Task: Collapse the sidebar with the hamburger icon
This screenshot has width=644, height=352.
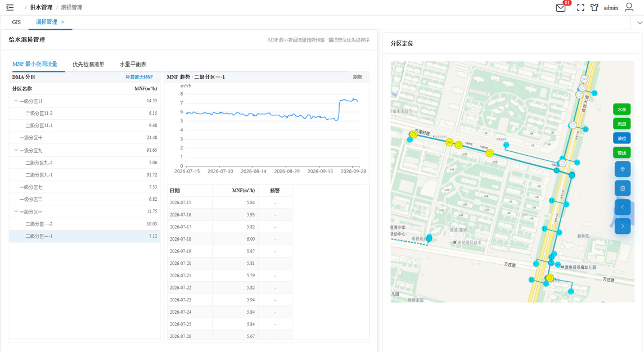Action: (10, 7)
